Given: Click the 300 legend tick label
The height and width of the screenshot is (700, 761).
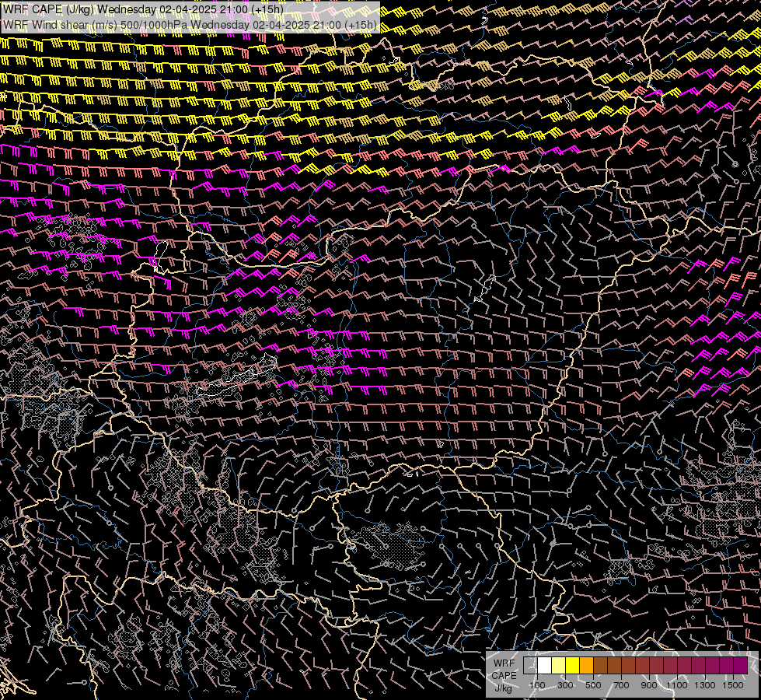Looking at the screenshot, I should click(x=565, y=685).
